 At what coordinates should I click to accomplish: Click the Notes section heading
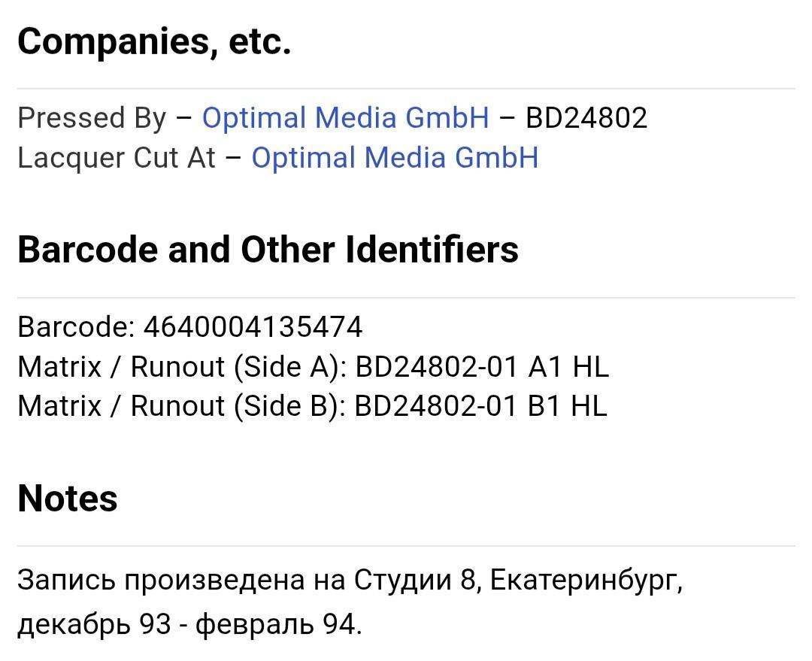68,499
